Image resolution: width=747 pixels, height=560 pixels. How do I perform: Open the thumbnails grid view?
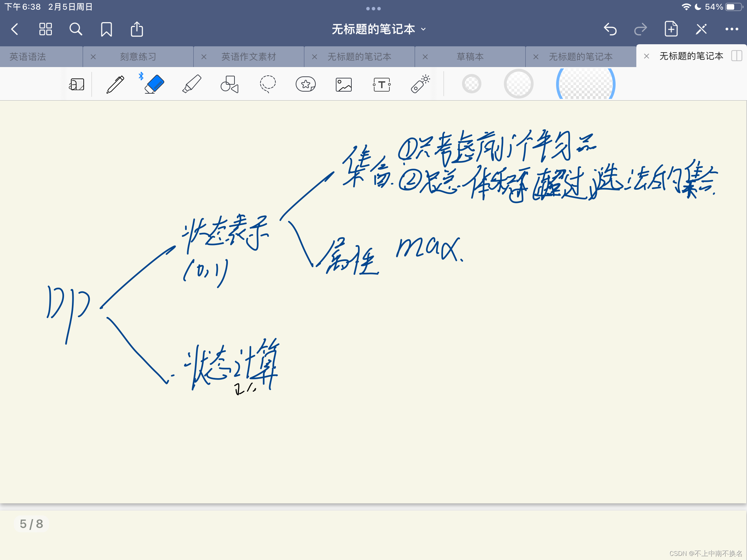click(x=45, y=29)
